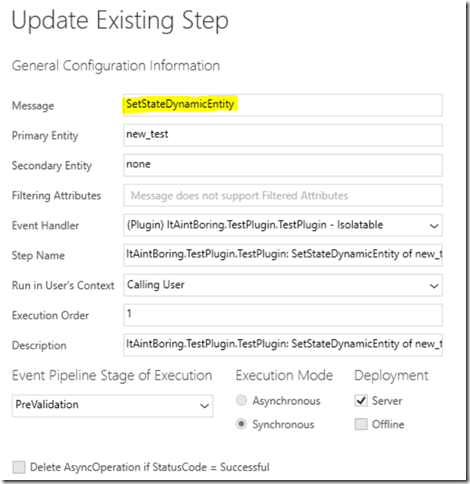The image size is (470, 484).
Task: Open the Event Handler dropdown
Action: [283, 225]
